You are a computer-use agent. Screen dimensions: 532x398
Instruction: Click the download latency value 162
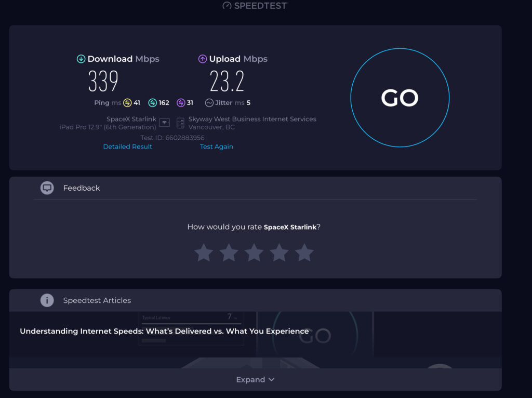164,103
